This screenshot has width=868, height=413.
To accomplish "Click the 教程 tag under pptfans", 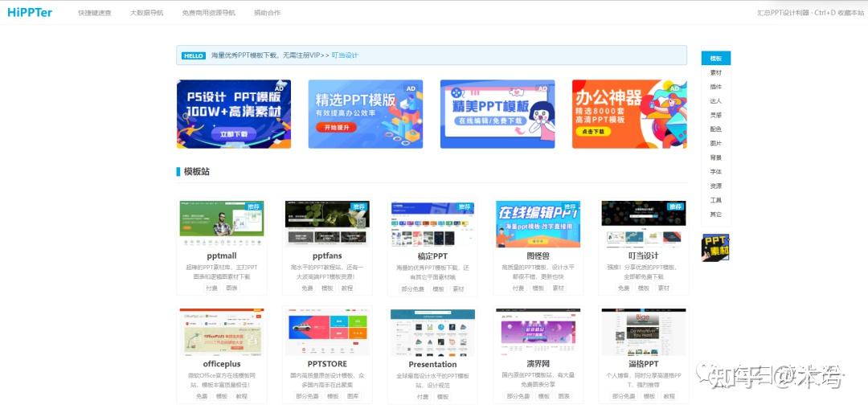I will (x=347, y=288).
